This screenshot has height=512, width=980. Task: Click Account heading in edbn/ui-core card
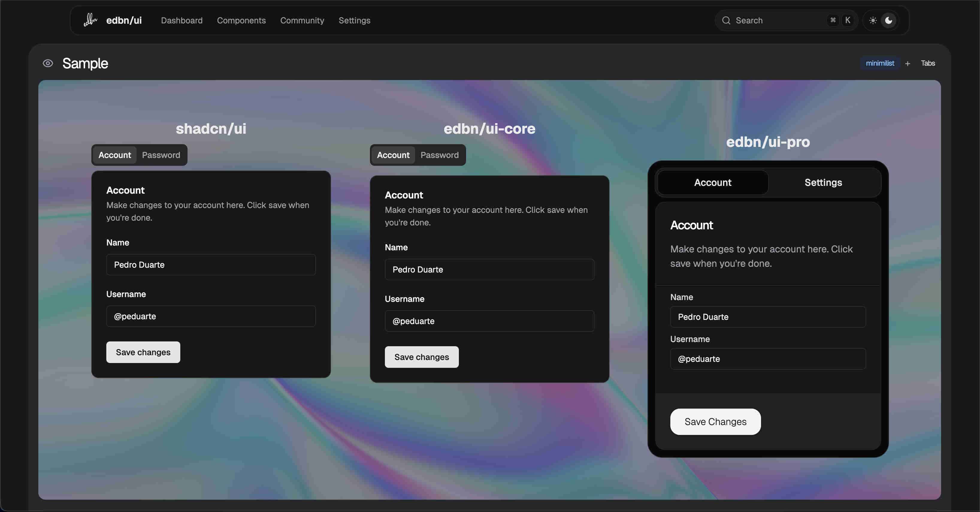404,195
